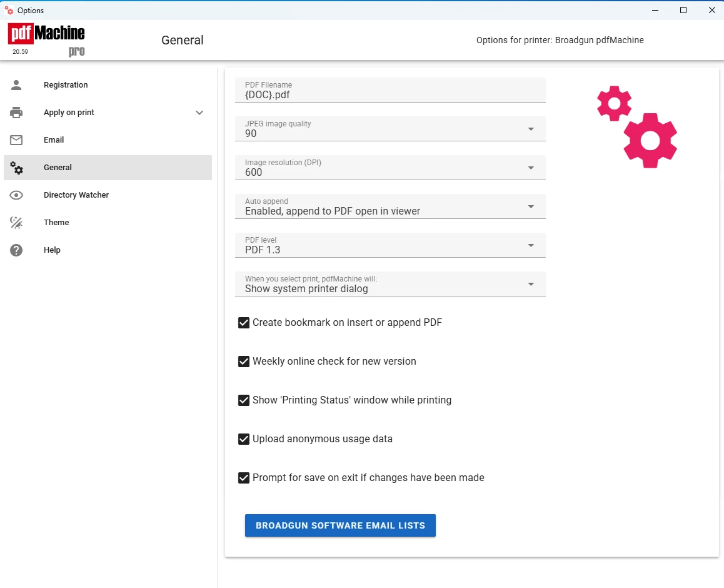The width and height of the screenshot is (724, 588).
Task: Click the Theme magic wand icon
Action: (16, 223)
